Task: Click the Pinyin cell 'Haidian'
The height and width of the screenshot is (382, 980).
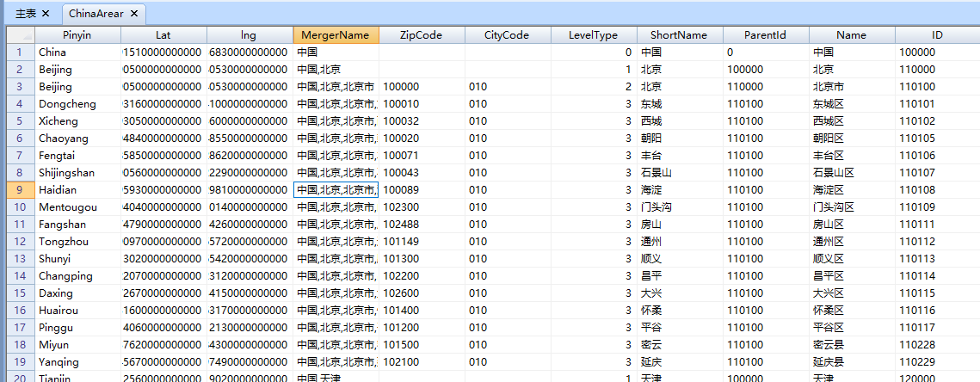Action: [77, 190]
